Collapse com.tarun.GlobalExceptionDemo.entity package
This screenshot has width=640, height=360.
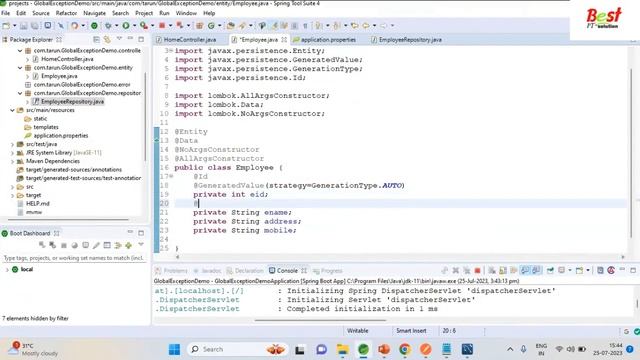pos(20,68)
